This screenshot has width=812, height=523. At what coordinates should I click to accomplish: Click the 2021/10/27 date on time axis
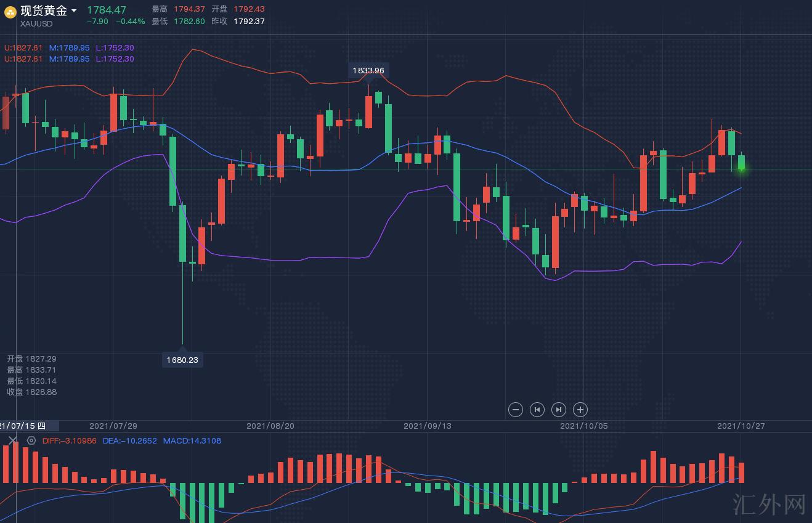pyautogui.click(x=741, y=426)
